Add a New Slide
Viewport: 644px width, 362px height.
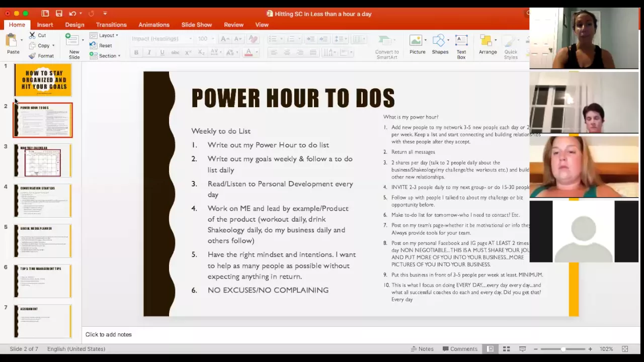coord(74,46)
